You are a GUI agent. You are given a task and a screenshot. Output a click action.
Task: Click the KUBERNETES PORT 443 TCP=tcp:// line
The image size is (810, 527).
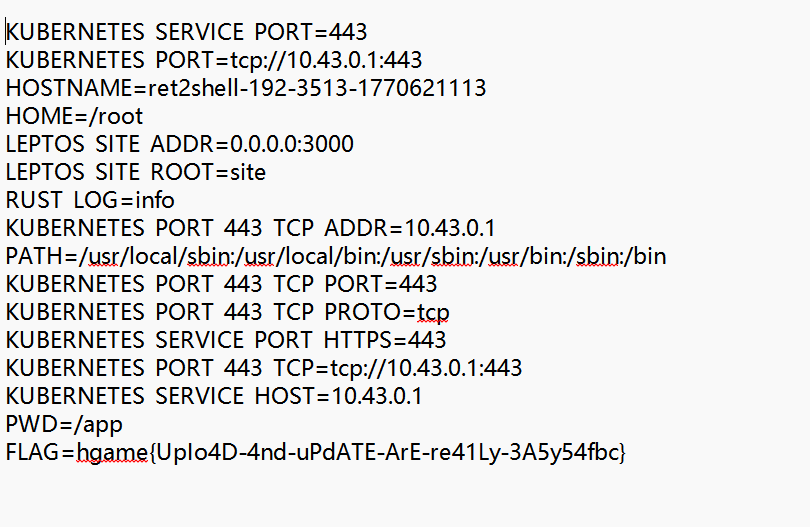click(264, 368)
